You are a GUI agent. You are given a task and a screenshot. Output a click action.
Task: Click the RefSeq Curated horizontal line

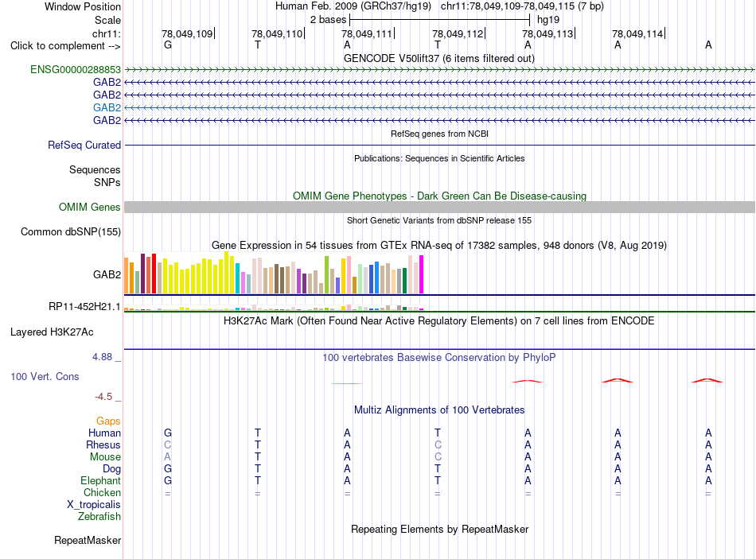439,145
